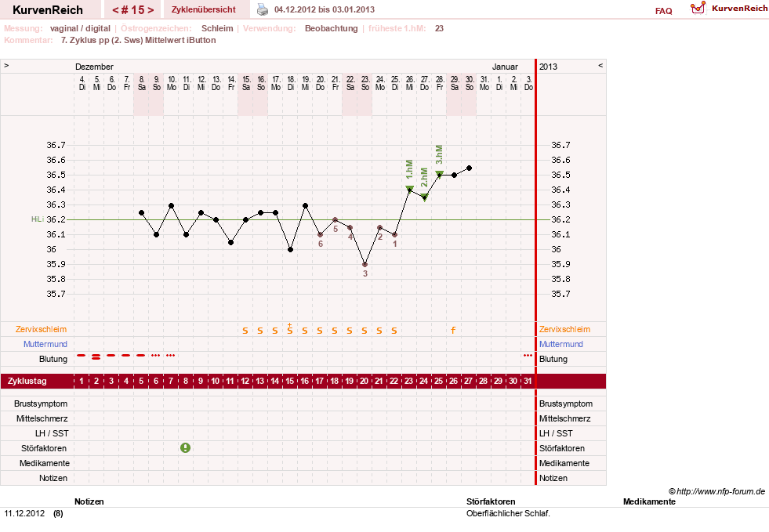Click the bottom 'Notizen' column heading
769x532 pixels.
pos(89,501)
